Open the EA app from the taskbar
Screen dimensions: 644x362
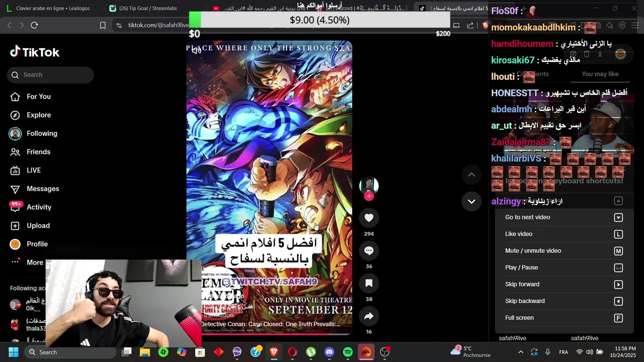(x=366, y=352)
